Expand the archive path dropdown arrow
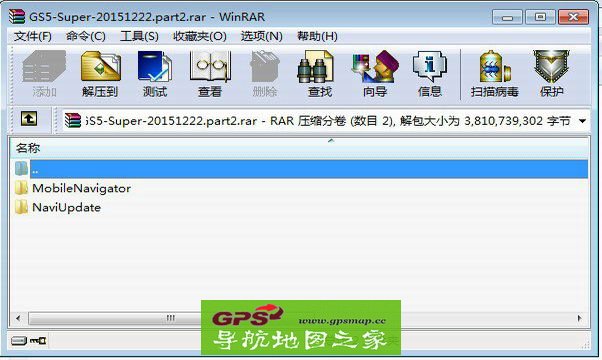602x360 pixels. [x=582, y=121]
